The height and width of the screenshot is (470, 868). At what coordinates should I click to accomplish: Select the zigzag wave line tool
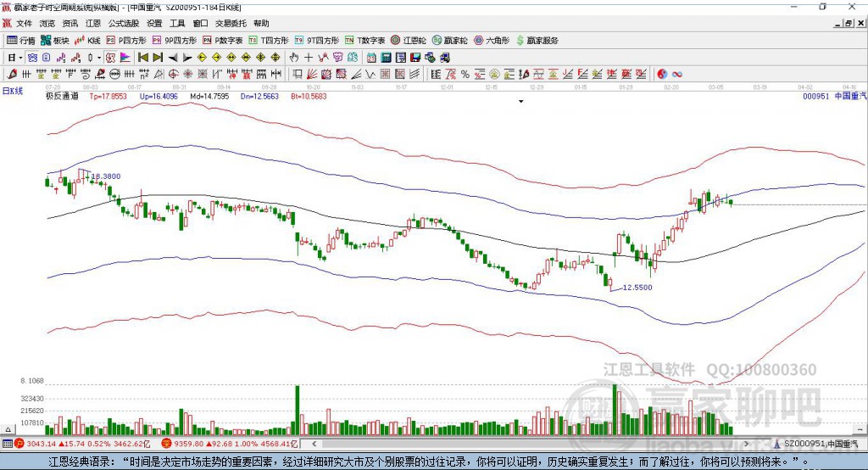[x=370, y=74]
